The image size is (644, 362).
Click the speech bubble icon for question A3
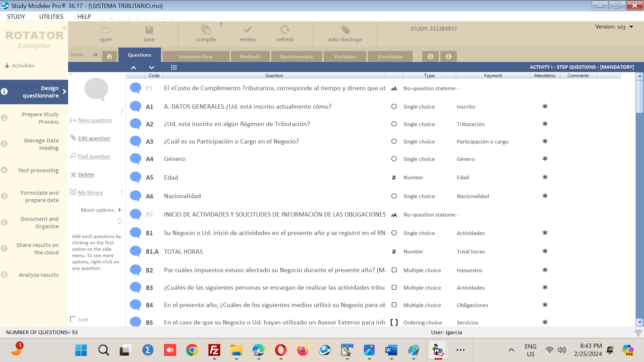coord(136,141)
